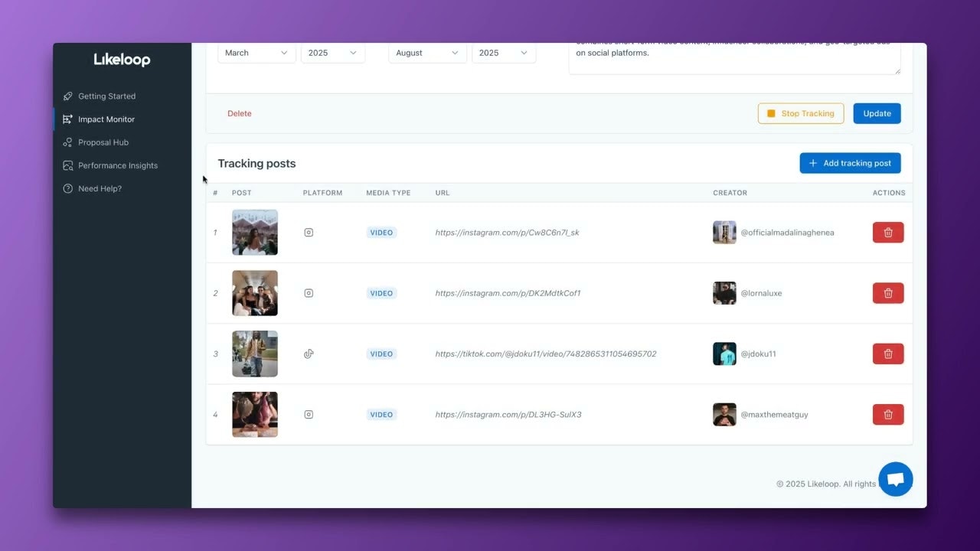Click the Tracking posts heading
Viewport: 980px width, 551px height.
tap(256, 163)
